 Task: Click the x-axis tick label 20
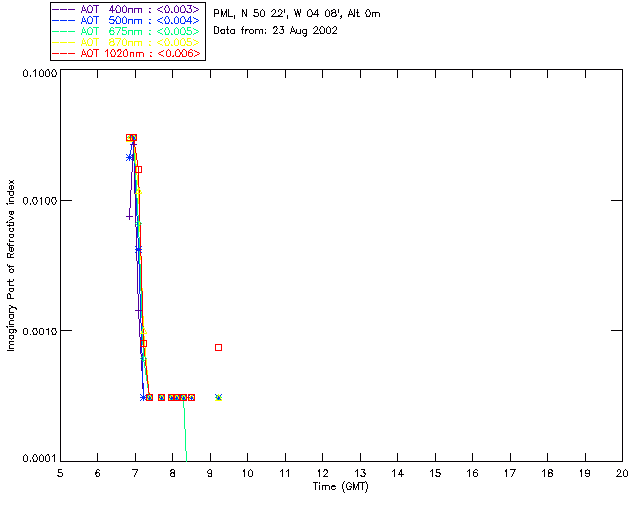(x=622, y=473)
